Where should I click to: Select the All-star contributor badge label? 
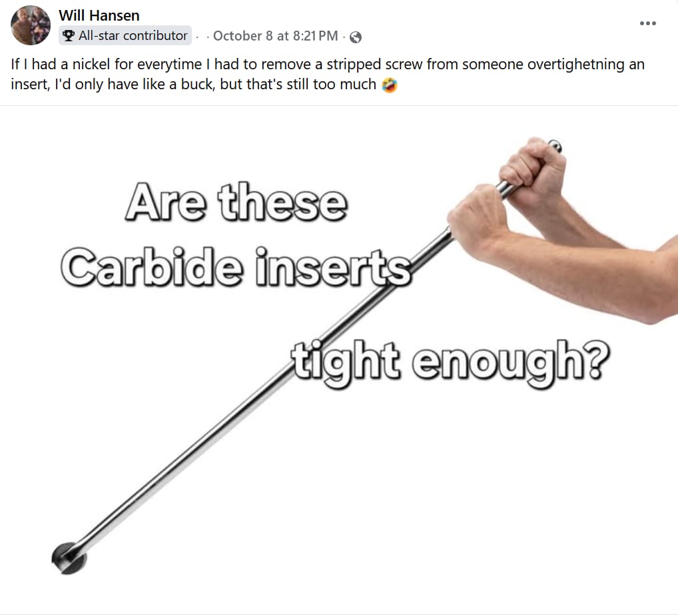[133, 35]
